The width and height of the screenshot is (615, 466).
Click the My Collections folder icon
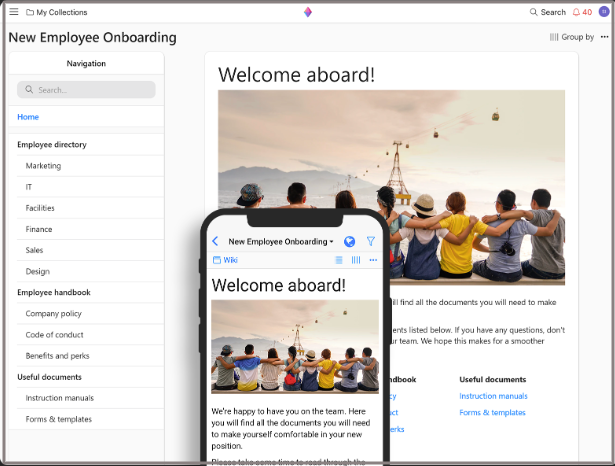point(29,12)
